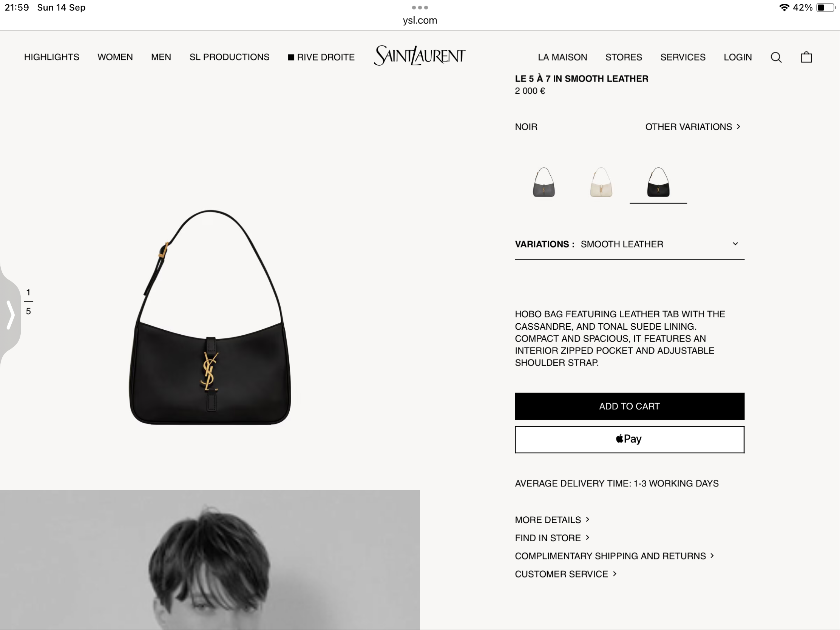
Task: Expand Complimentary Shipping and Returns
Action: click(615, 556)
